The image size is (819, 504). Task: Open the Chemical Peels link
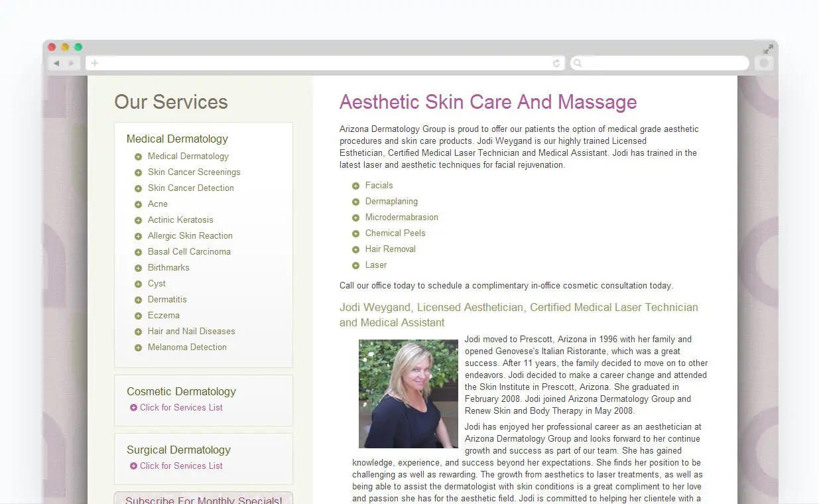pos(395,233)
